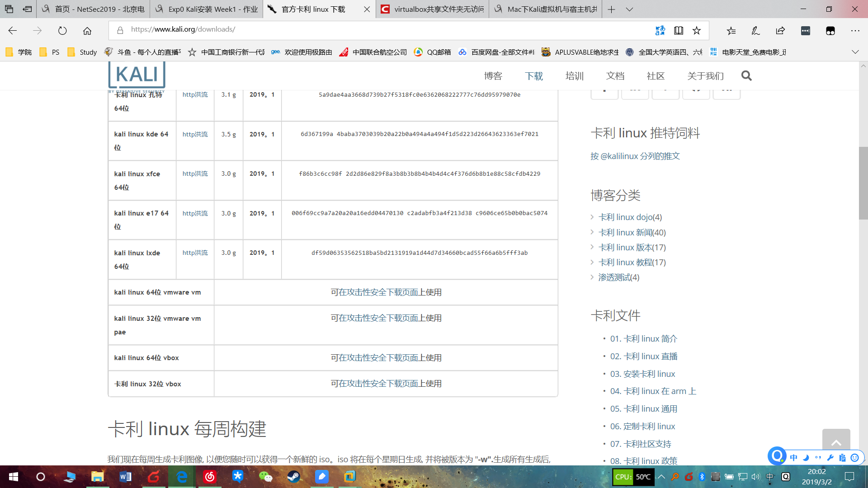Viewport: 868px width, 488px height.
Task: Open the 学院 favorites folder
Action: (x=19, y=52)
